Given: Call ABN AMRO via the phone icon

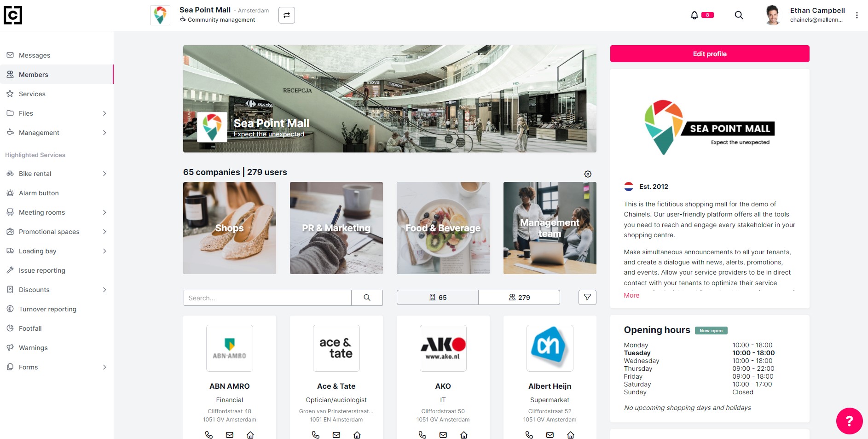Looking at the screenshot, I should pos(208,434).
